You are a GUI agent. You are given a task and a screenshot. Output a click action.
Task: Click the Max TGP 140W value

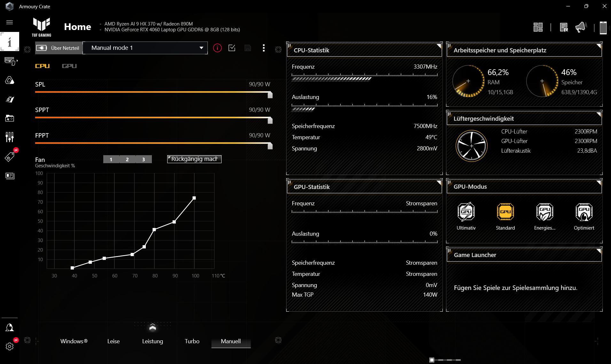coord(430,295)
